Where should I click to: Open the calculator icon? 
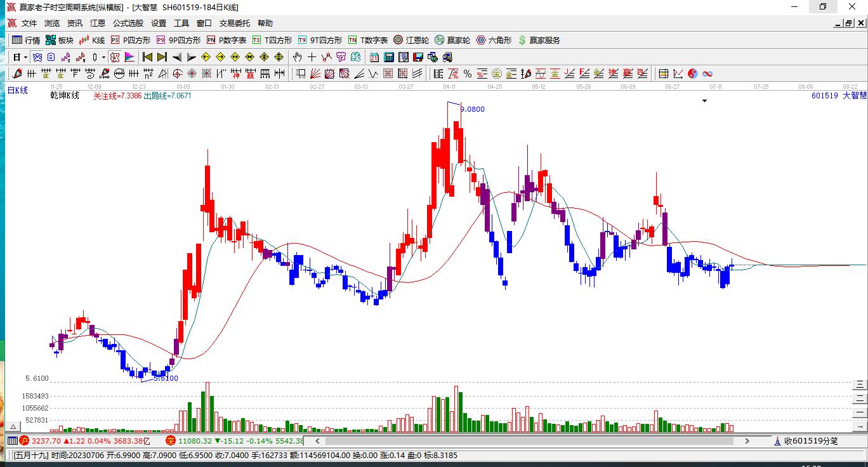(389, 57)
